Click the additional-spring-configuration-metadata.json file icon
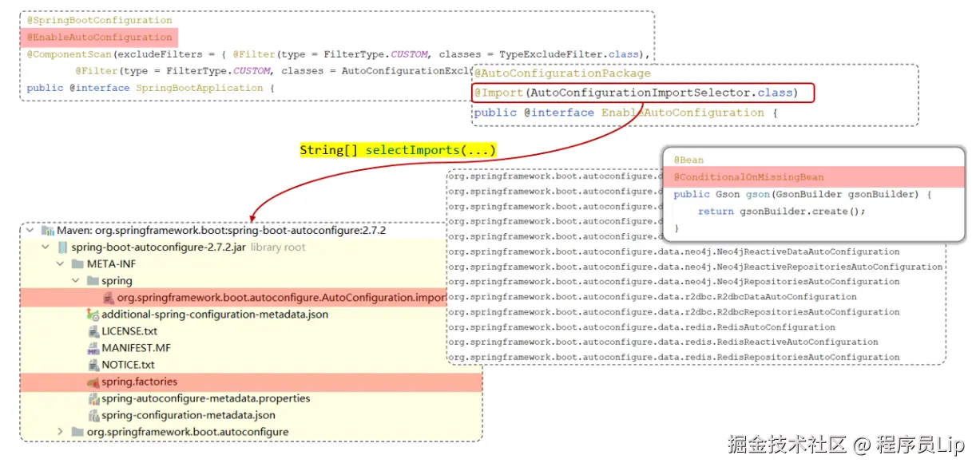The height and width of the screenshot is (471, 980). (x=93, y=315)
